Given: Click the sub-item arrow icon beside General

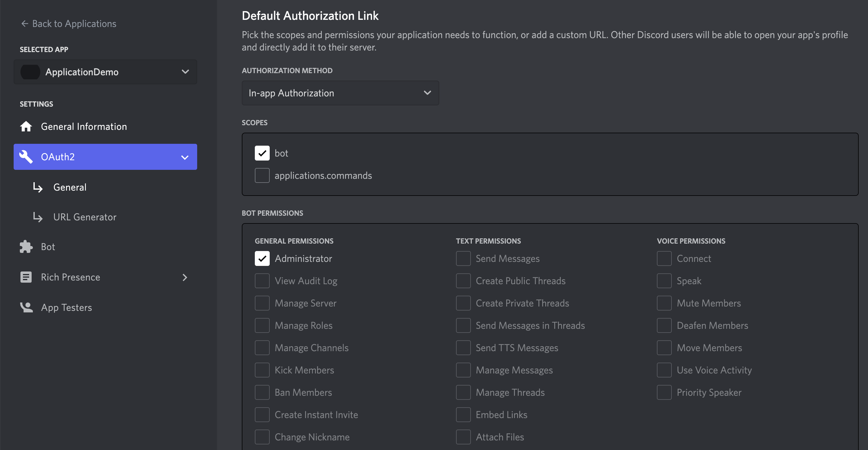Looking at the screenshot, I should [x=38, y=187].
